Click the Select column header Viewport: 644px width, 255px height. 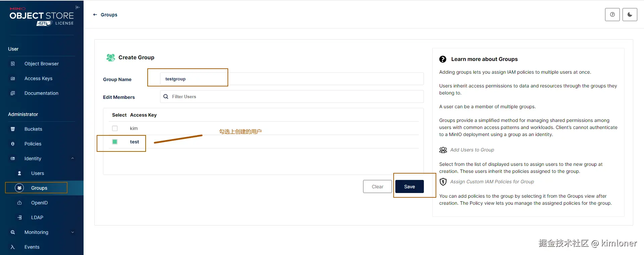tap(119, 115)
